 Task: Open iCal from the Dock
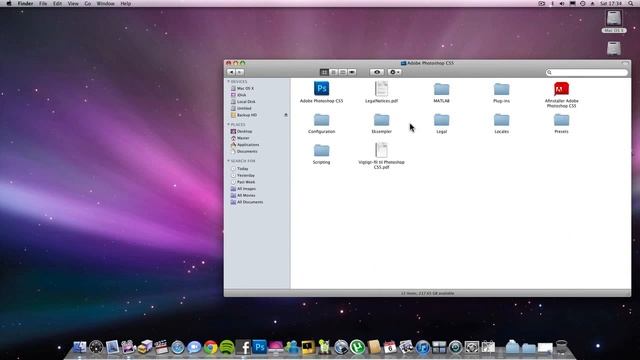390,347
